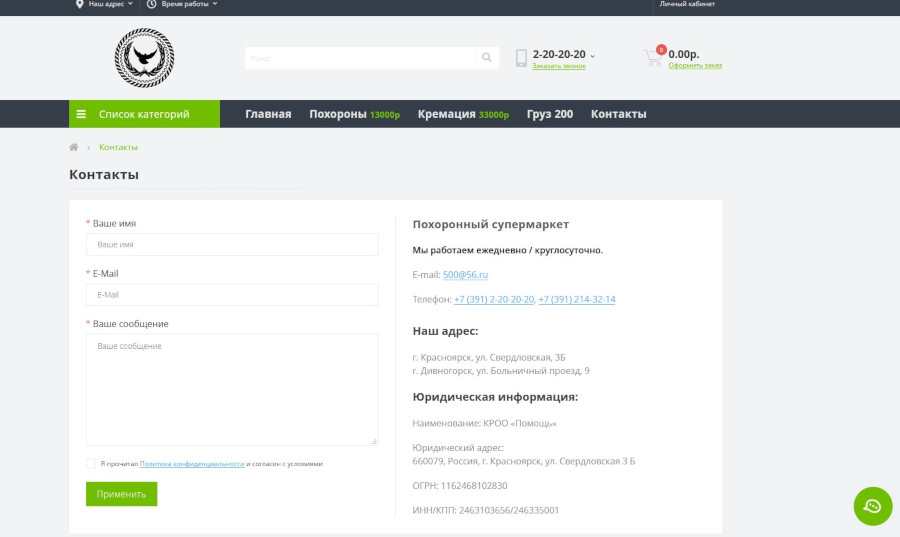Open the "Похороны" menu item
This screenshot has width=900, height=537.
(338, 114)
